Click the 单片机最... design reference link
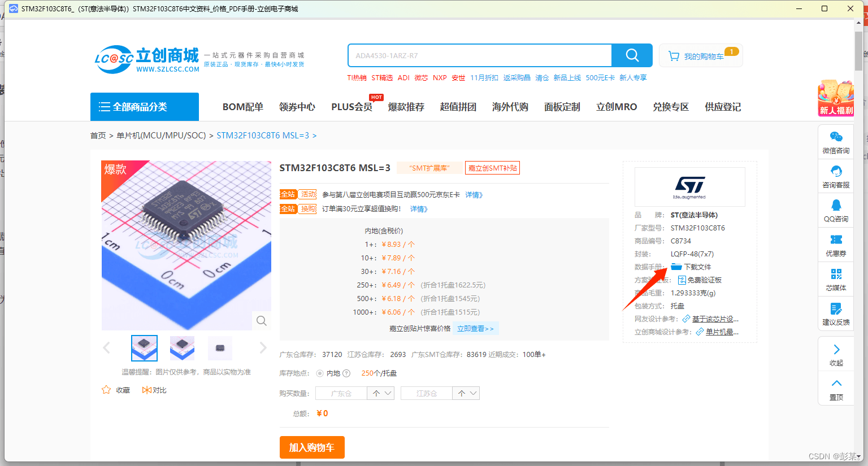Image resolution: width=868 pixels, height=466 pixels. click(x=722, y=332)
